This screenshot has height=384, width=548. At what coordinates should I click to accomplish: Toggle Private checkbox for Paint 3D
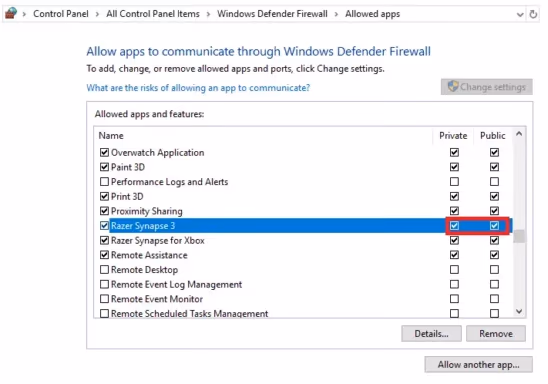(x=454, y=167)
